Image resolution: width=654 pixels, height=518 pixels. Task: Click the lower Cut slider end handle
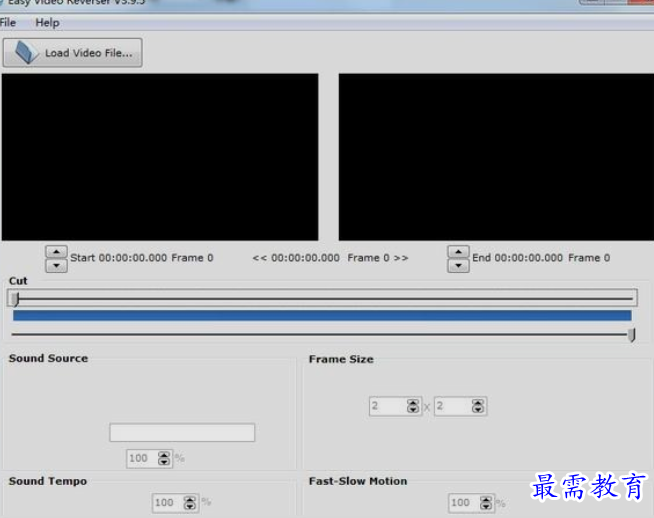click(x=632, y=335)
